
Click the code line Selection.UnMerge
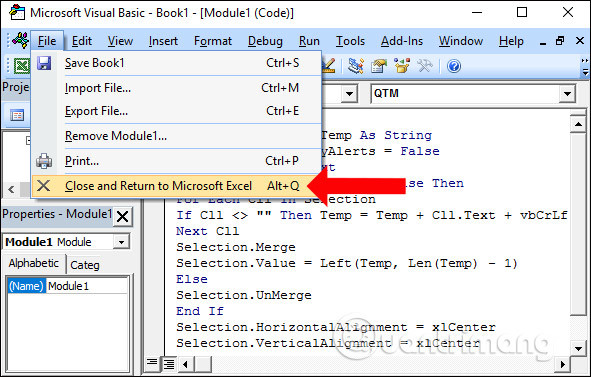coord(244,295)
